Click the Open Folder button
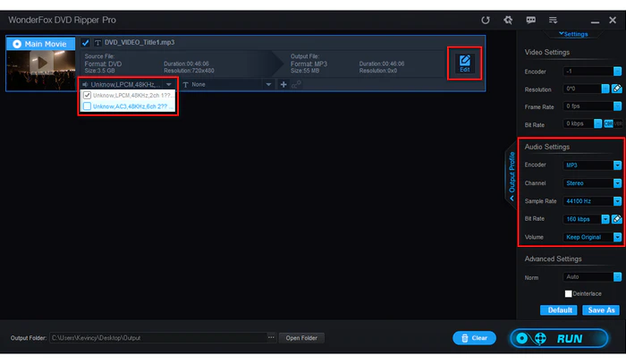 tap(301, 338)
